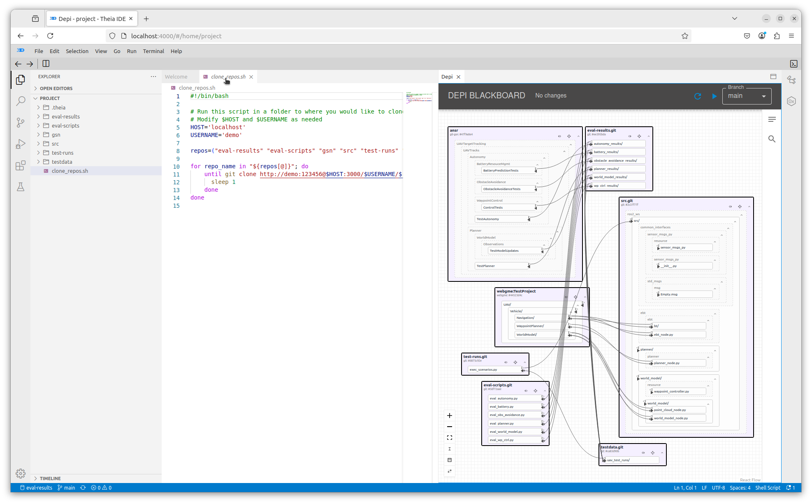
Task: Open a new browser tab
Action: click(146, 19)
